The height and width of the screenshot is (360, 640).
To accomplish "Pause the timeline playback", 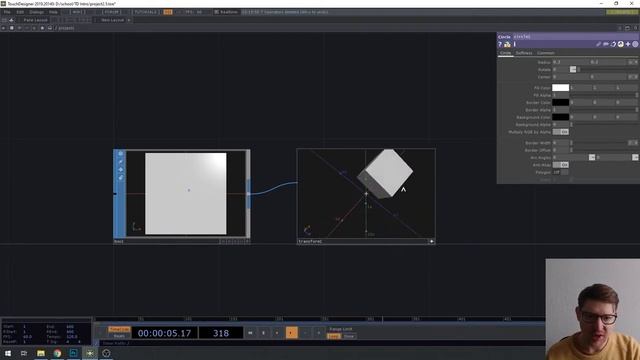I will [x=264, y=333].
